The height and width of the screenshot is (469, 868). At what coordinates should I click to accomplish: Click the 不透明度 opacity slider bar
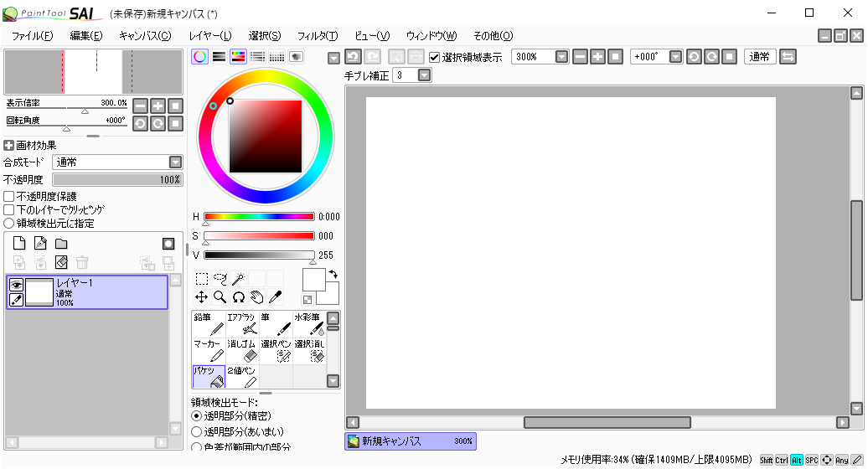pos(117,179)
